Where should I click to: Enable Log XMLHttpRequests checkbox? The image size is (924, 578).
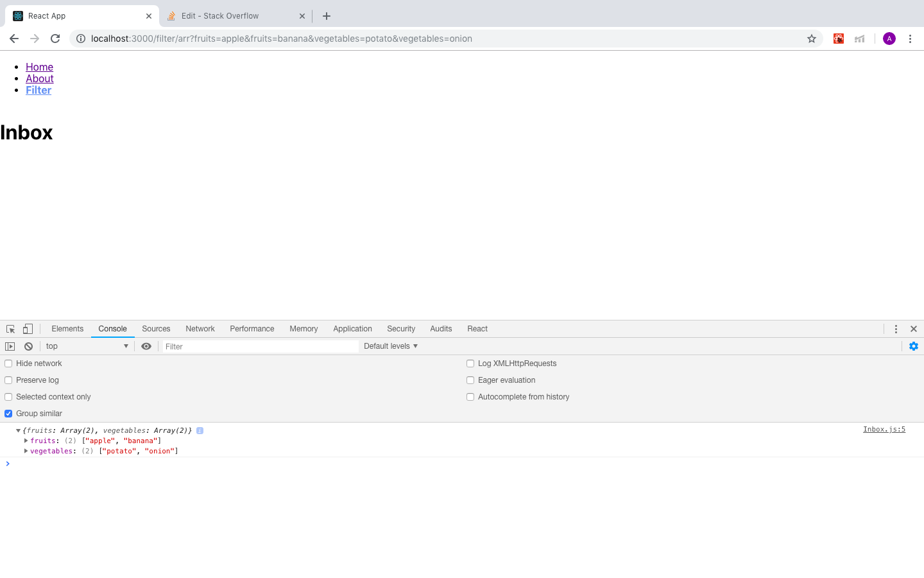(x=470, y=363)
